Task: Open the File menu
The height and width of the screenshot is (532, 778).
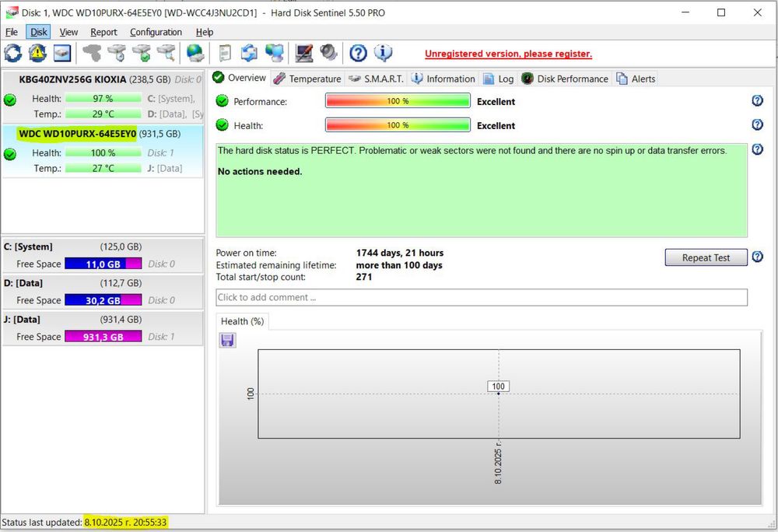Action: click(x=12, y=32)
